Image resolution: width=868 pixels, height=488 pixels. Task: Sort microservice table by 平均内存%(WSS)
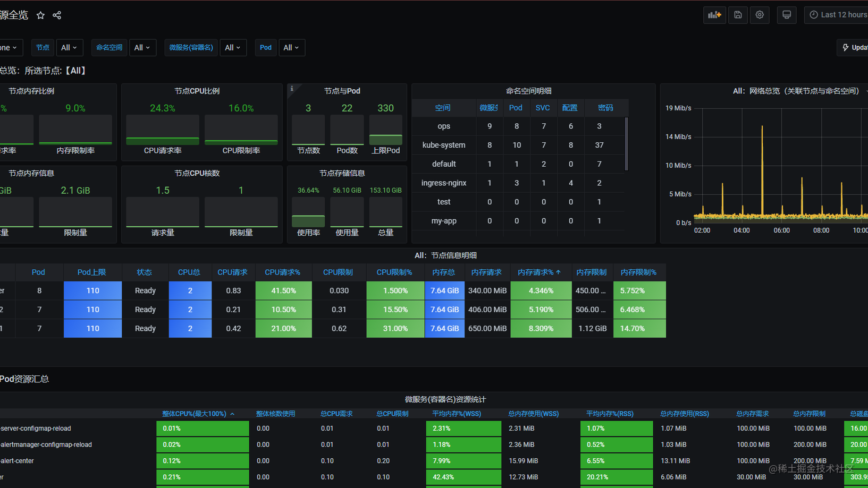[457, 414]
